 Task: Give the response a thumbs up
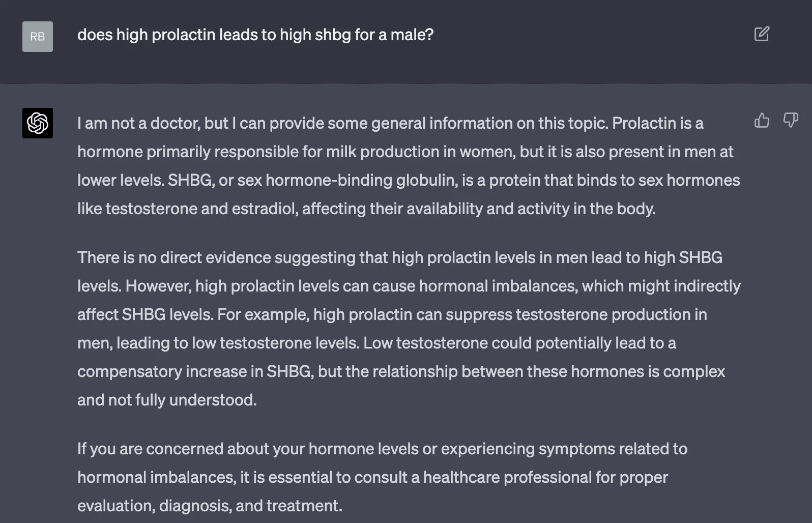tap(762, 121)
